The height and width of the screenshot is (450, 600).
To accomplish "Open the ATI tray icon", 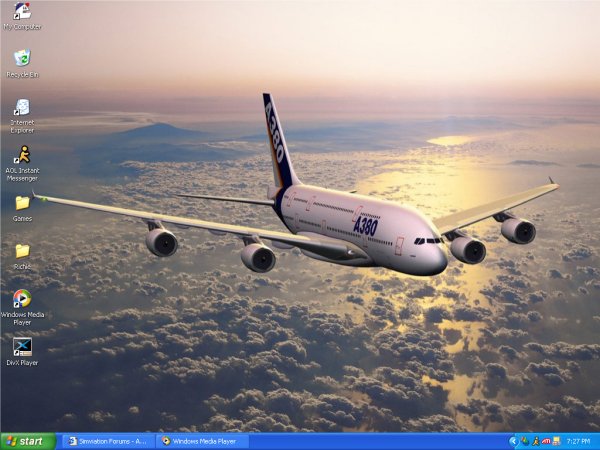I will (x=545, y=441).
